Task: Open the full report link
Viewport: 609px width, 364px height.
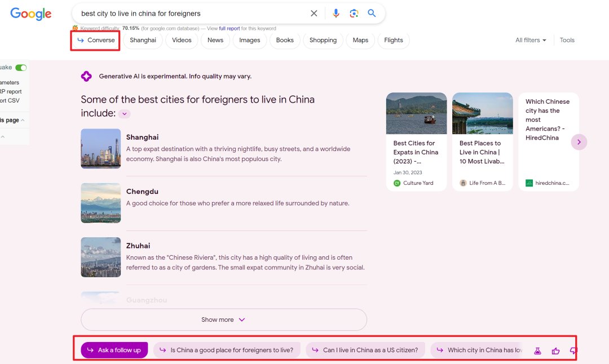Action: [229, 28]
